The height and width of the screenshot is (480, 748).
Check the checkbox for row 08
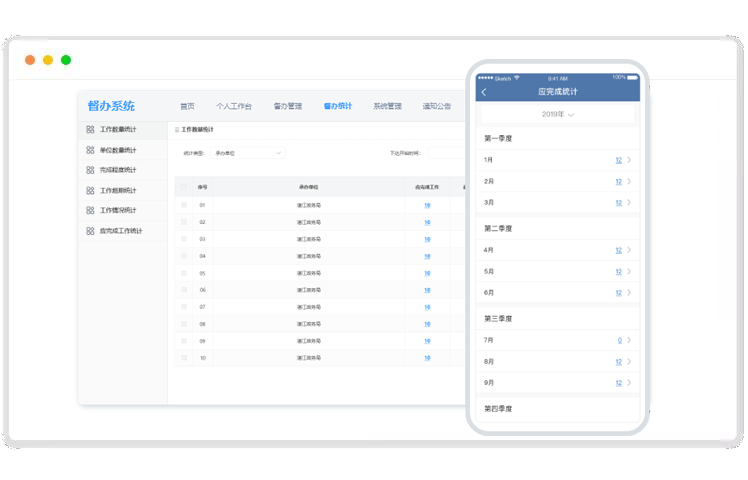pos(184,323)
